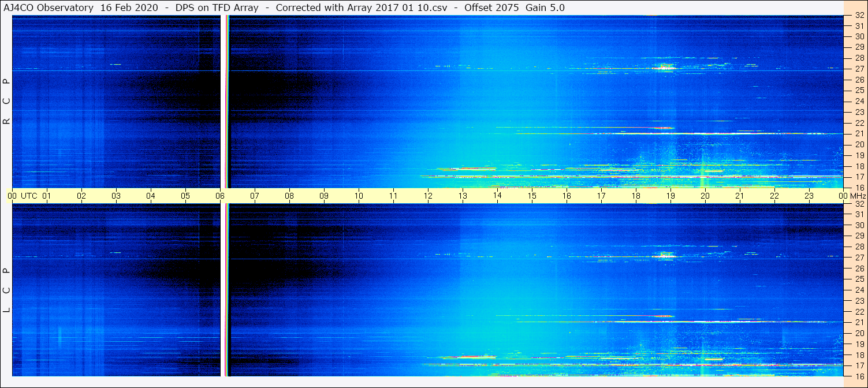Screen dimensions: 868x388
Task: Select the 17 hour marker on time axis
Action: pos(601,196)
